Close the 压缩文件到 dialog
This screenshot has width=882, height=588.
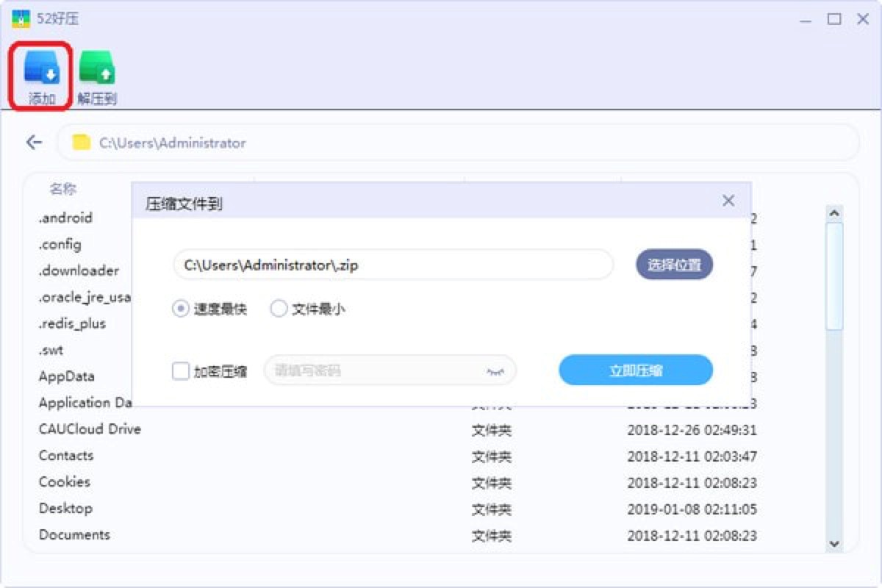click(728, 201)
